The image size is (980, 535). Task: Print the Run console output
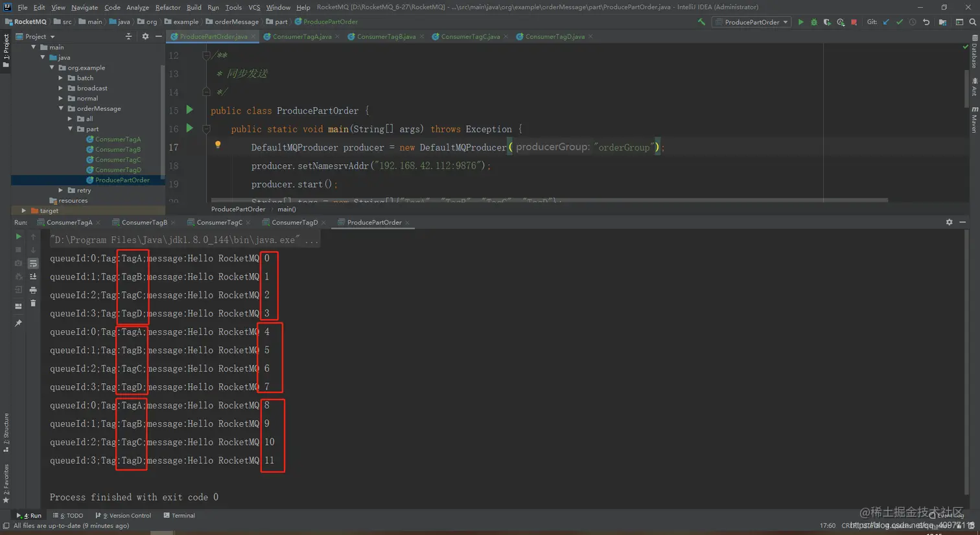coord(33,290)
